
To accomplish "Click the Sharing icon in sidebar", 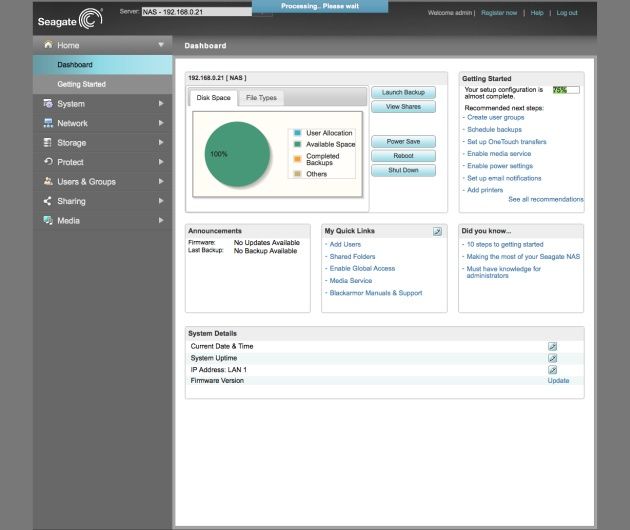I will 47,201.
